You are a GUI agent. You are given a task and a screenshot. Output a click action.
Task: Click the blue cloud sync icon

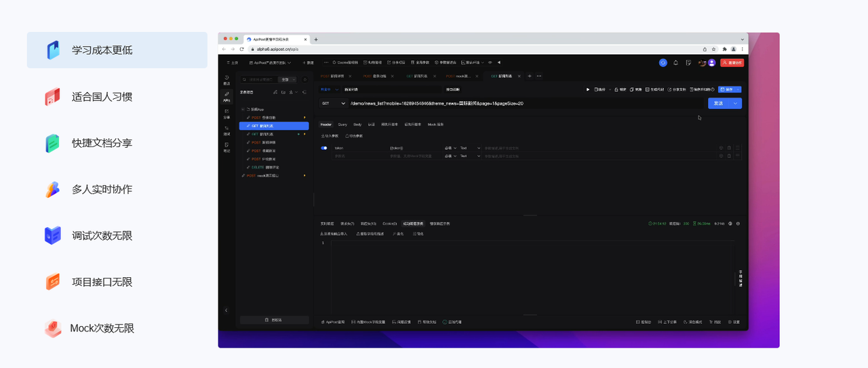(x=663, y=62)
